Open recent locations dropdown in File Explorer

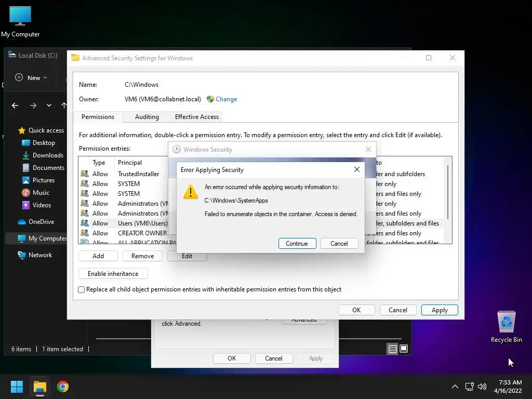click(x=49, y=105)
